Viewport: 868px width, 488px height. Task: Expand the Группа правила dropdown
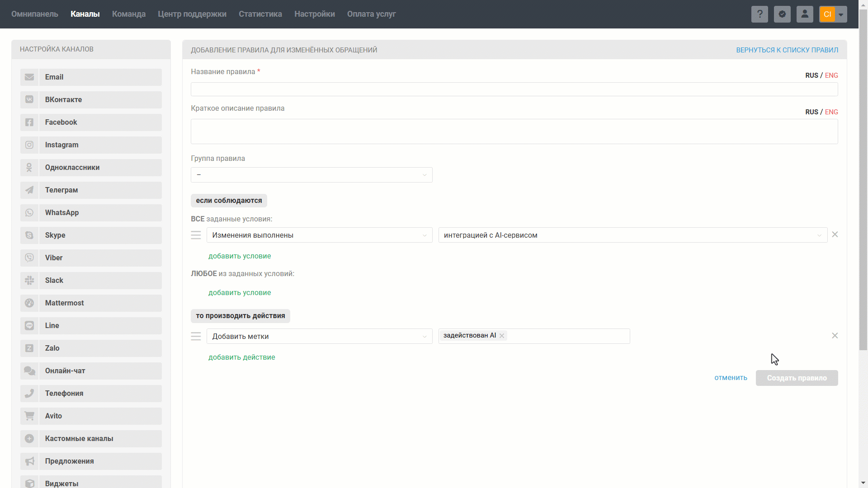311,175
